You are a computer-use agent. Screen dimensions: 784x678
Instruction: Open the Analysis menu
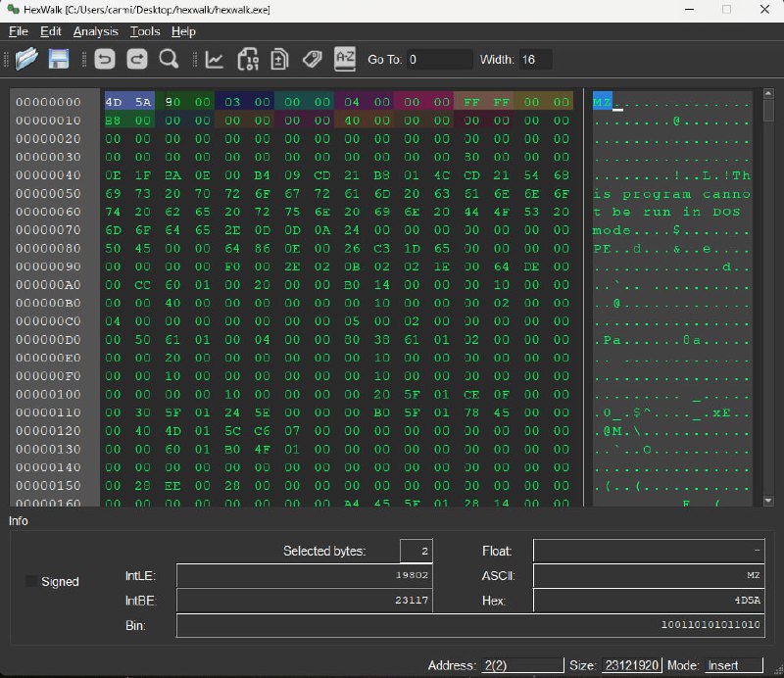pos(95,31)
